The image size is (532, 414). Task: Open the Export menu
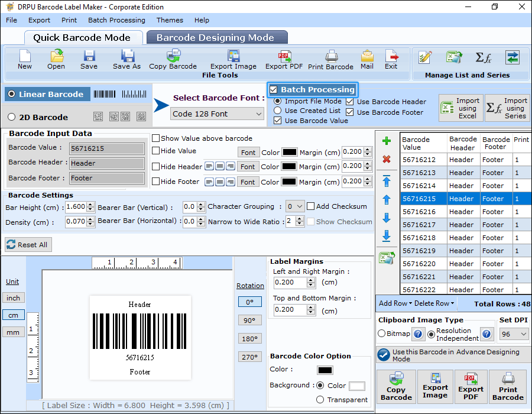[x=40, y=20]
